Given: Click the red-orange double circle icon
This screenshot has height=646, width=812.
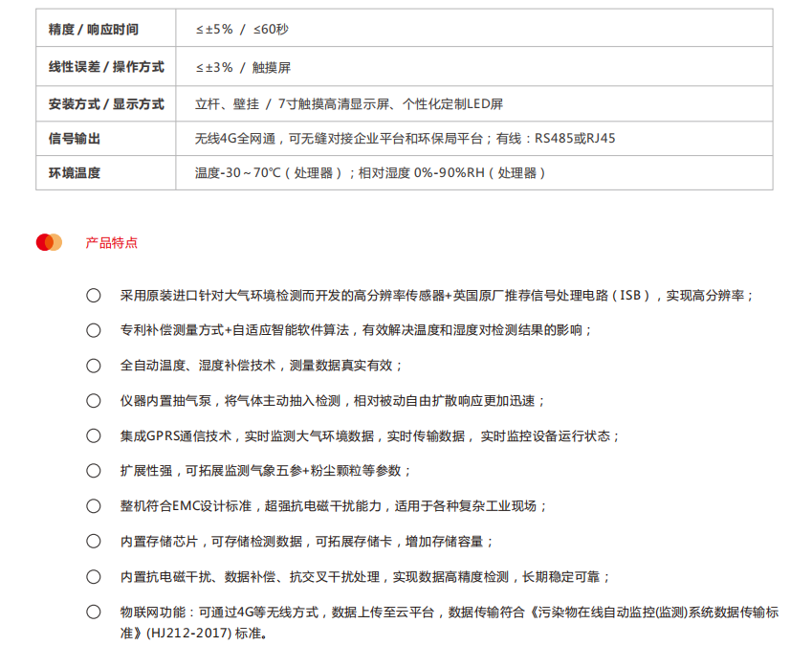Looking at the screenshot, I should [49, 242].
